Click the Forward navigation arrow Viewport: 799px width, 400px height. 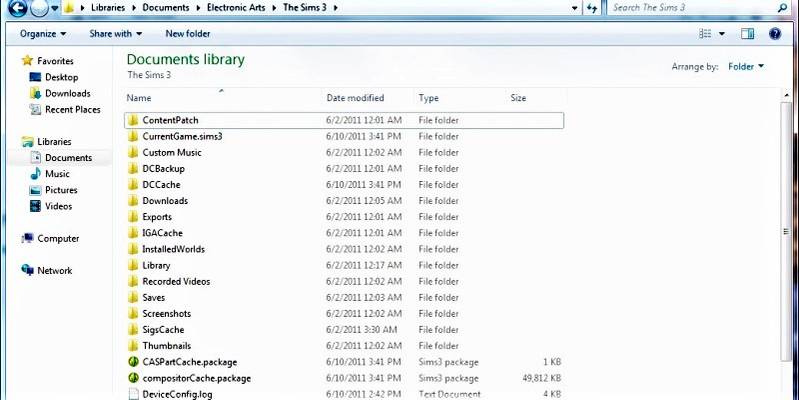tap(40, 8)
